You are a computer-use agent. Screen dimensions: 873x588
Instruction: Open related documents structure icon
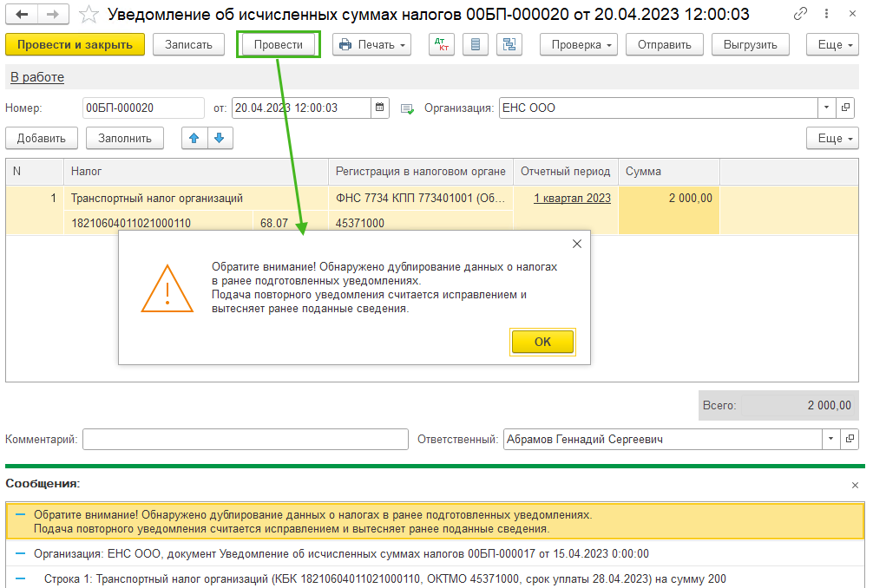(x=509, y=44)
